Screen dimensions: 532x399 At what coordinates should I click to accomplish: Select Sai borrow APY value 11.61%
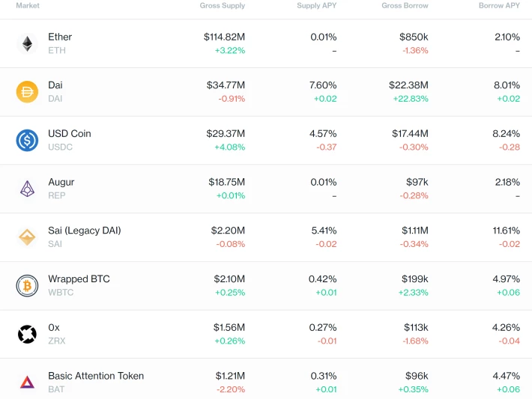click(507, 231)
